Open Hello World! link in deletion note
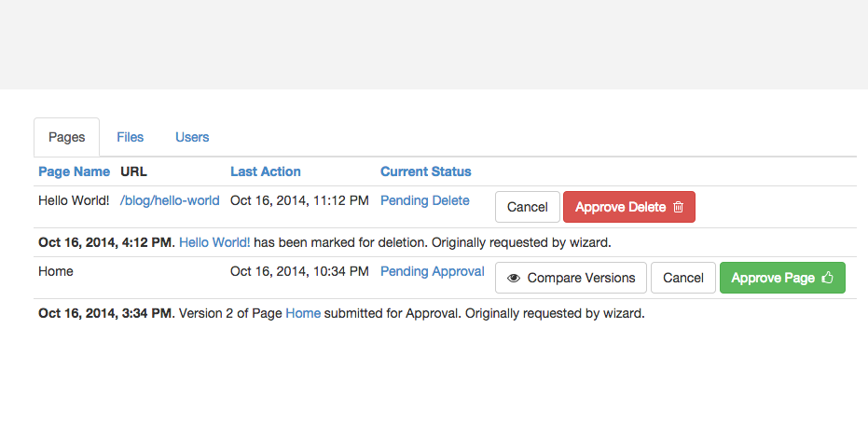 214,242
